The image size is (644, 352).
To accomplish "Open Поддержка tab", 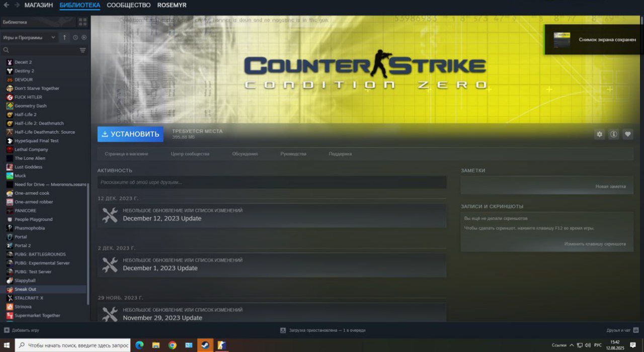I will (340, 154).
